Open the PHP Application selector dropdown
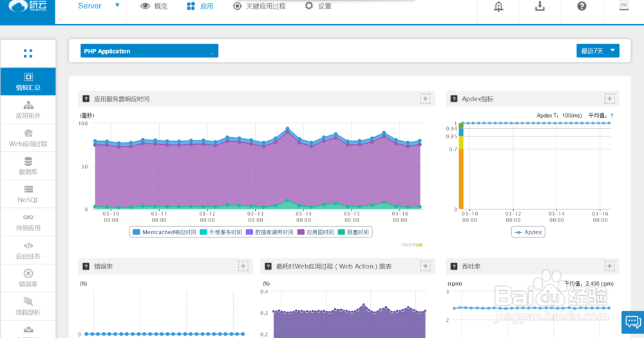 click(x=149, y=51)
